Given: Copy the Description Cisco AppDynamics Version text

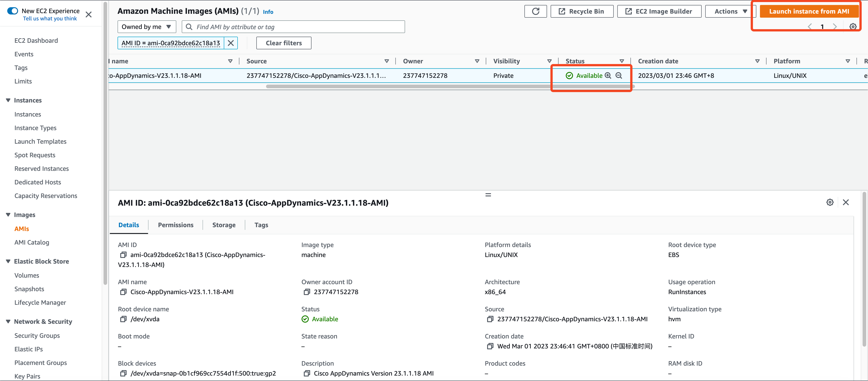Looking at the screenshot, I should pyautogui.click(x=307, y=373).
